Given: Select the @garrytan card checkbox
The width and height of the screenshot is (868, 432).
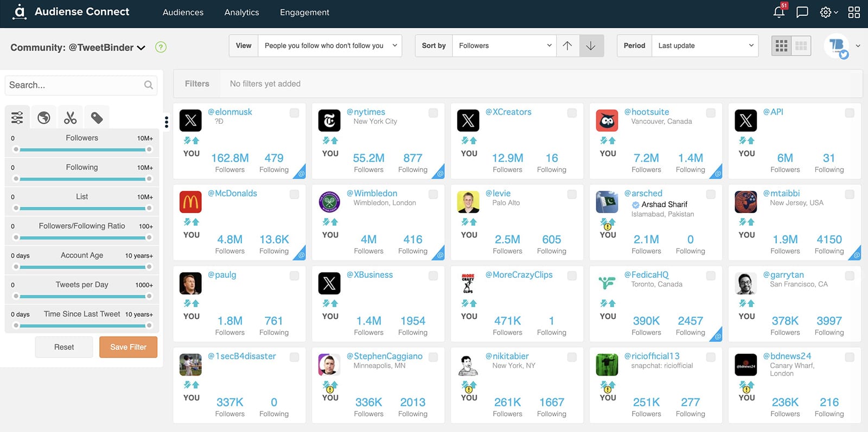Looking at the screenshot, I should point(850,276).
